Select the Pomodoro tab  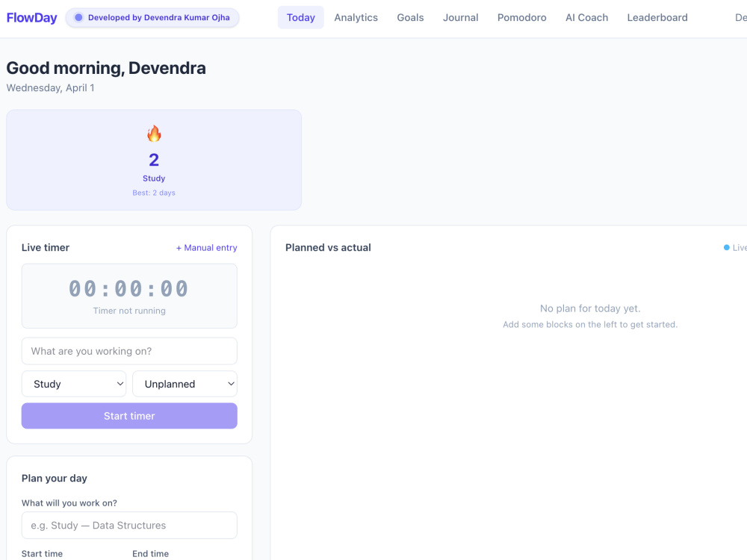click(x=521, y=18)
